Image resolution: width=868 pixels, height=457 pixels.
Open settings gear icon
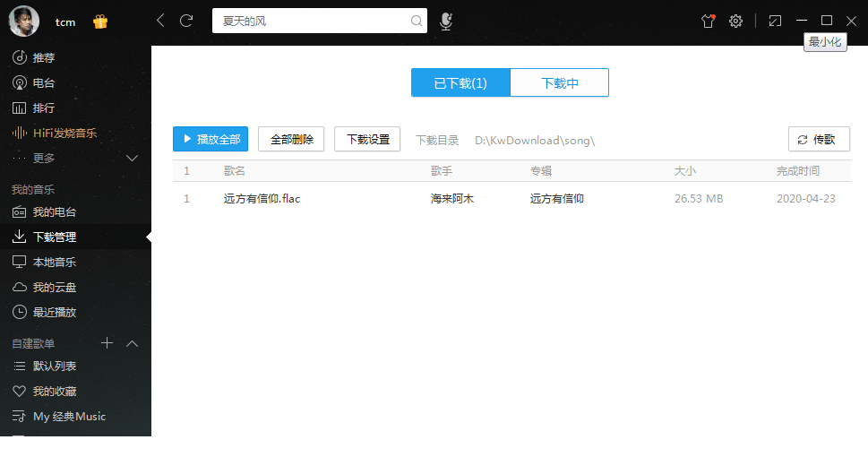tap(735, 21)
